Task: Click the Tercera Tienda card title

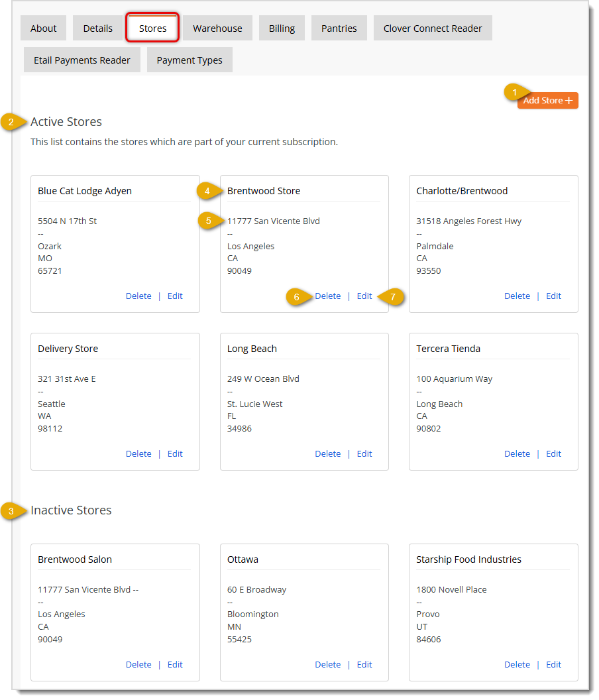Action: point(448,349)
